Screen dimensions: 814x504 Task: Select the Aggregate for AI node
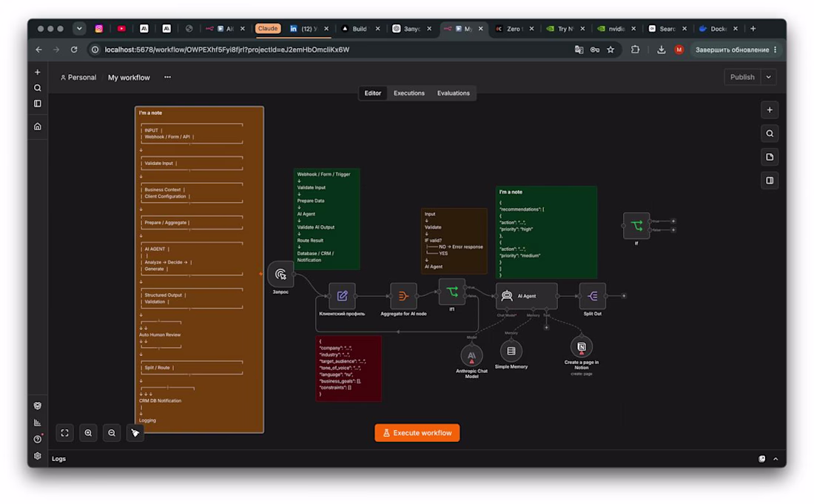[x=403, y=296]
